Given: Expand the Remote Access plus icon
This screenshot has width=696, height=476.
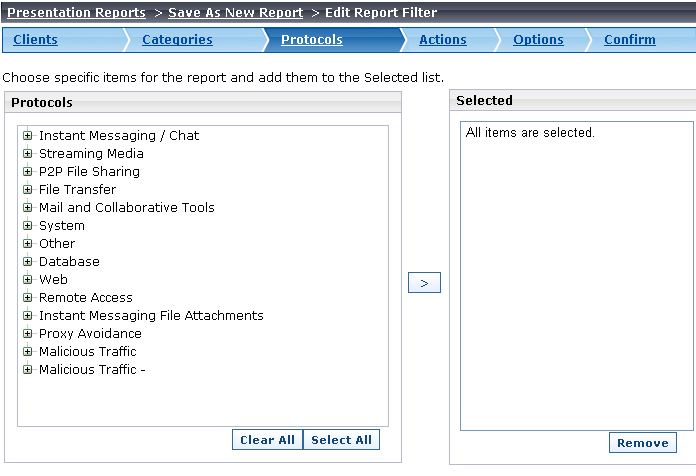Looking at the screenshot, I should tap(28, 298).
